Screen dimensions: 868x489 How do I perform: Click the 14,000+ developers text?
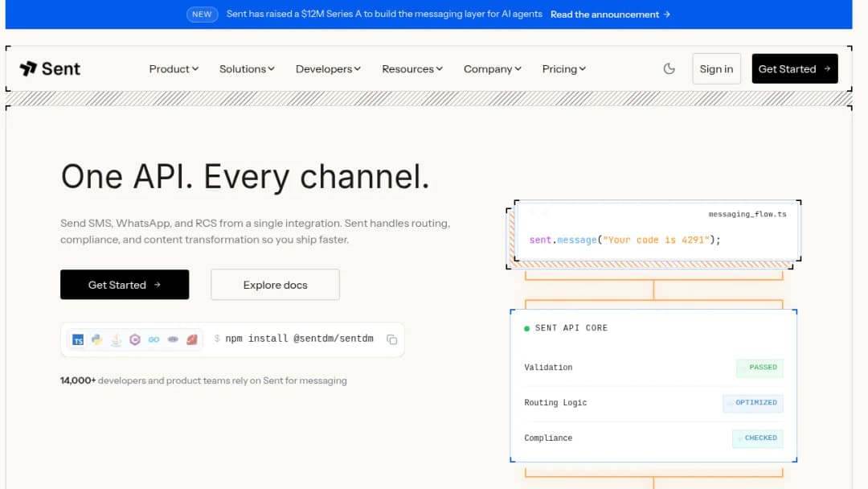point(203,380)
